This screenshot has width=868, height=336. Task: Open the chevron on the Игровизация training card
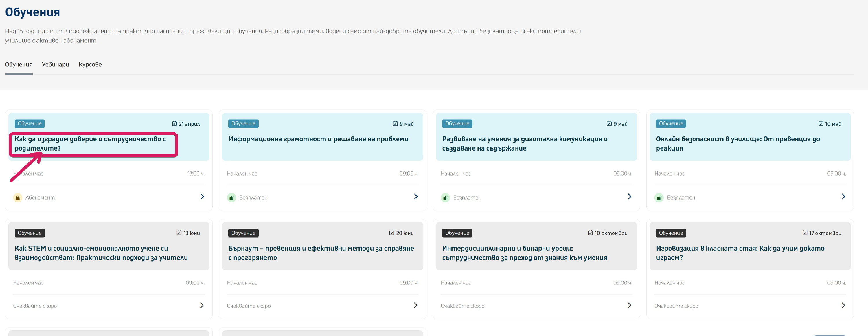(843, 305)
